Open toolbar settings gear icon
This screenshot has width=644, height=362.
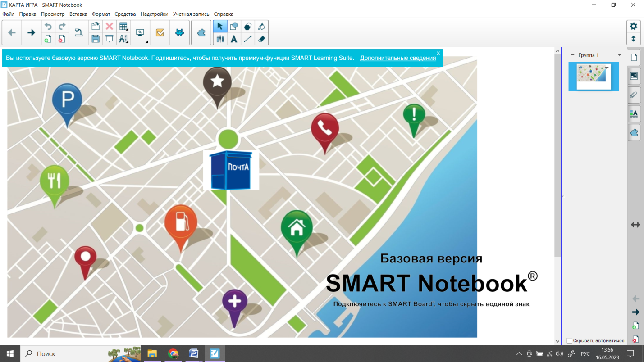(634, 26)
